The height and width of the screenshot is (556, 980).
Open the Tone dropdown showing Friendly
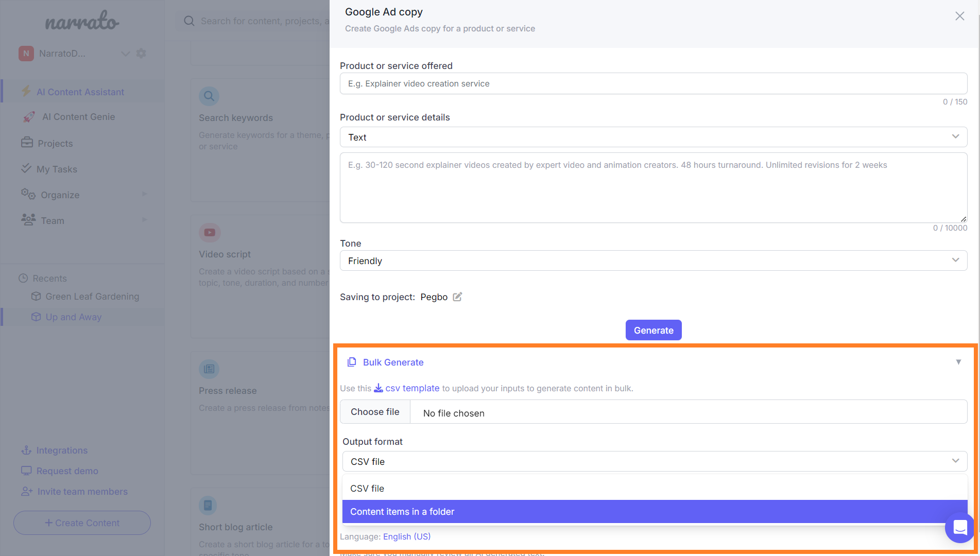pyautogui.click(x=654, y=260)
